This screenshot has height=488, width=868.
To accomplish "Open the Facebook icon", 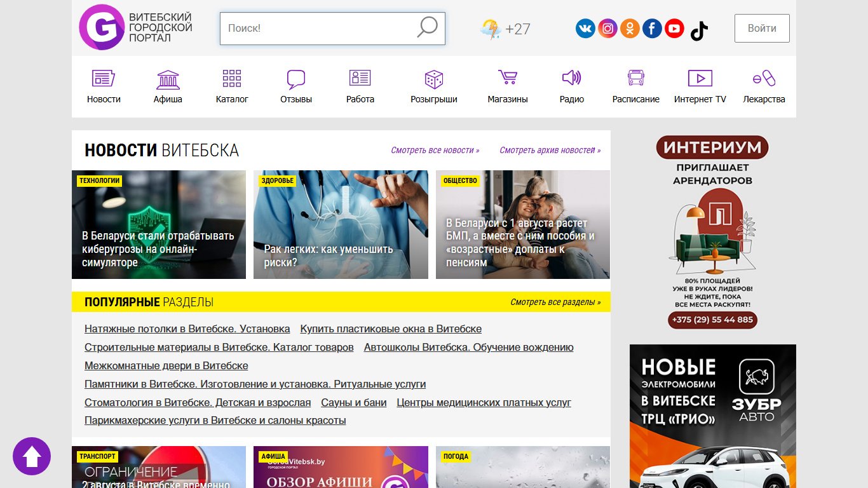I will 652,28.
